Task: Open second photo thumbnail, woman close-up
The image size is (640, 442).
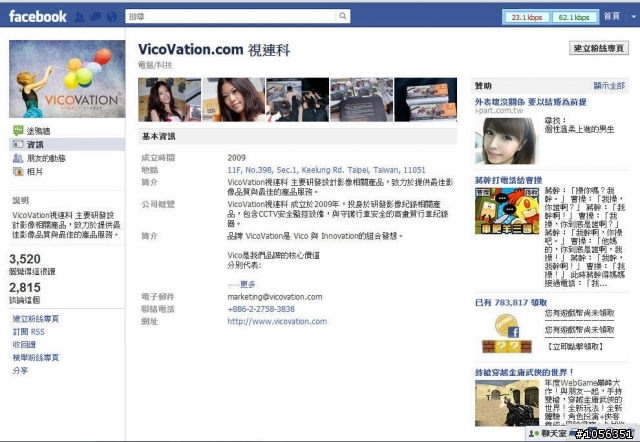Action: (x=233, y=100)
